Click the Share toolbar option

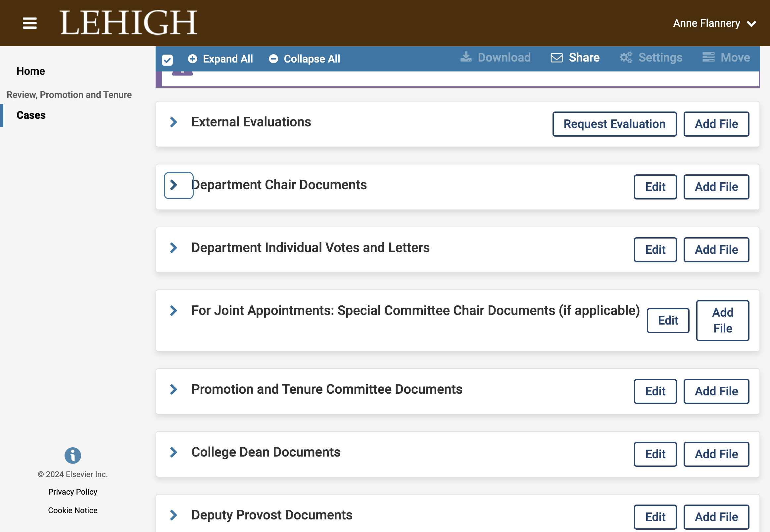[575, 58]
